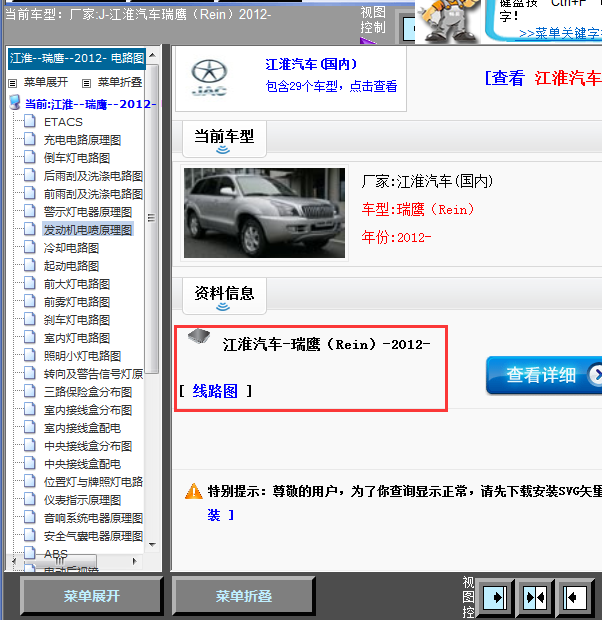The width and height of the screenshot is (602, 620).
Task: Click 包含29个车型,点击查看 link
Action: (x=331, y=86)
